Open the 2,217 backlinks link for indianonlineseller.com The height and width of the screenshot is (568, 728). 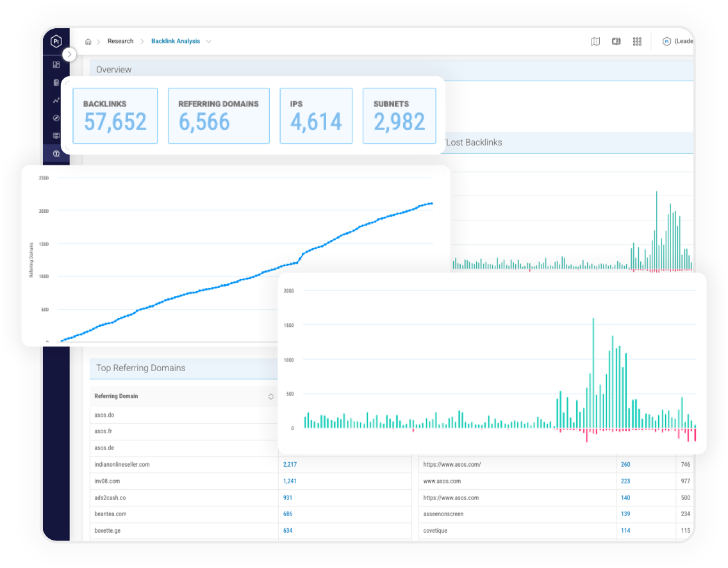290,464
